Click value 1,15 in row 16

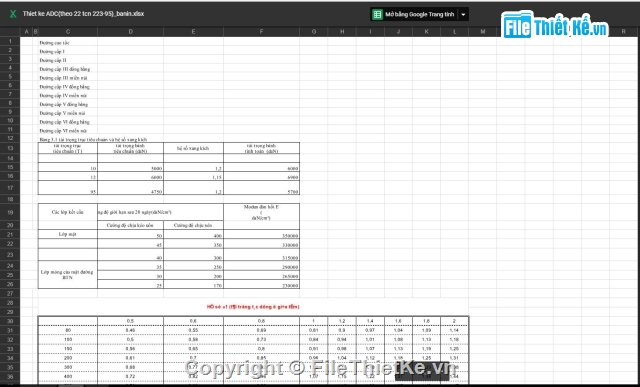218,177
